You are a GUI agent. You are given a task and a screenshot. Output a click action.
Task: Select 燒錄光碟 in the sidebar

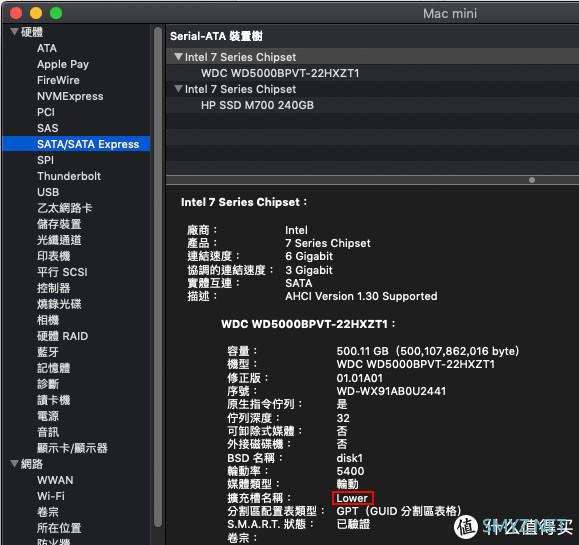tap(59, 304)
